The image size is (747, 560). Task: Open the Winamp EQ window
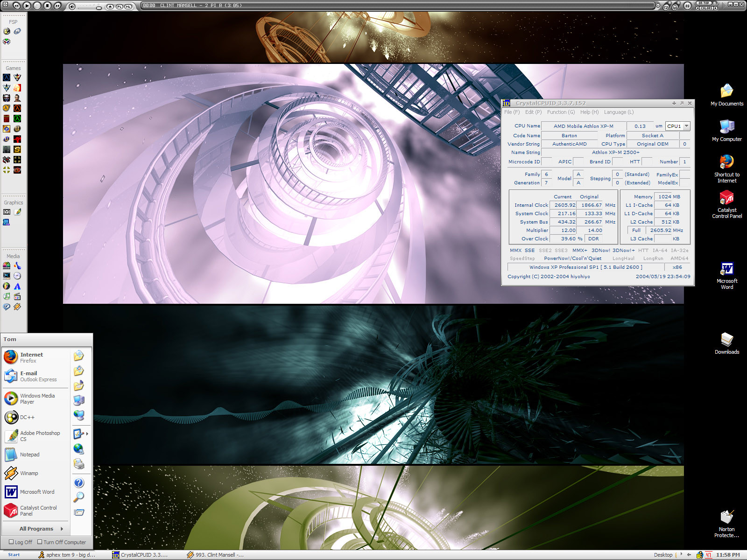click(687, 6)
